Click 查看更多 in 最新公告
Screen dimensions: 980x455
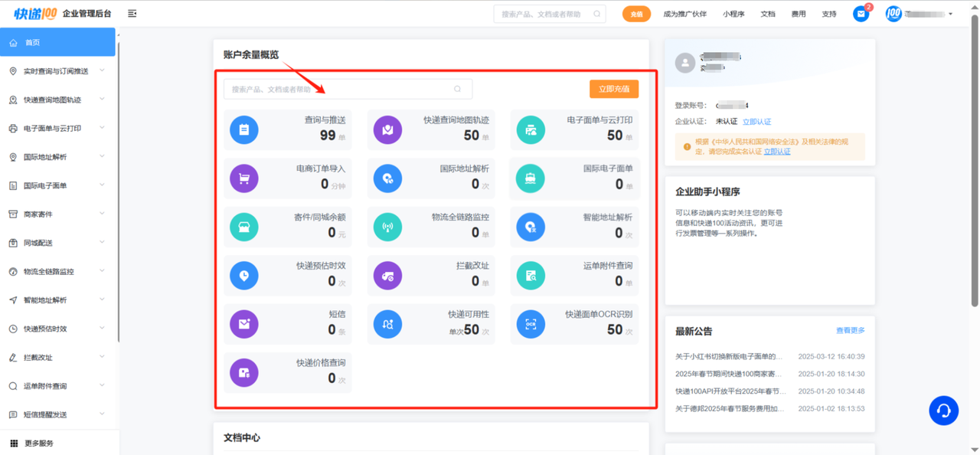(851, 330)
